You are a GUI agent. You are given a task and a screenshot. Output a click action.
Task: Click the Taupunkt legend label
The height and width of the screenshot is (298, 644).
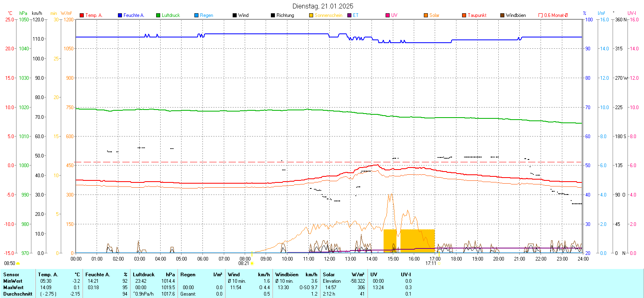pyautogui.click(x=477, y=15)
